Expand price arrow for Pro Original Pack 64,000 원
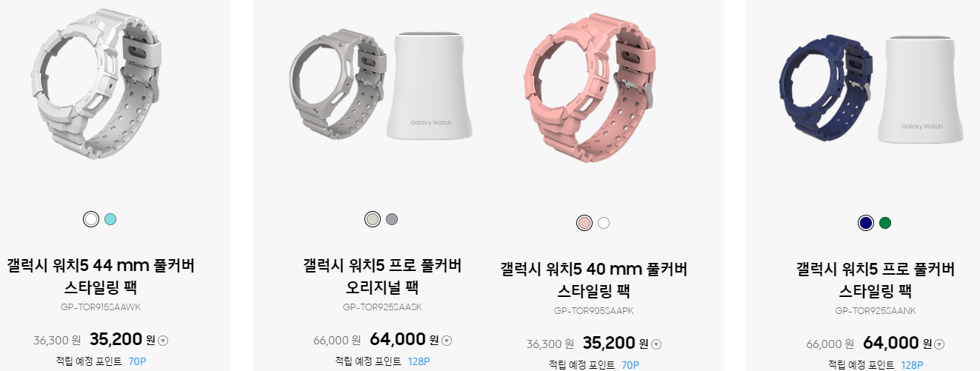 coord(447,341)
